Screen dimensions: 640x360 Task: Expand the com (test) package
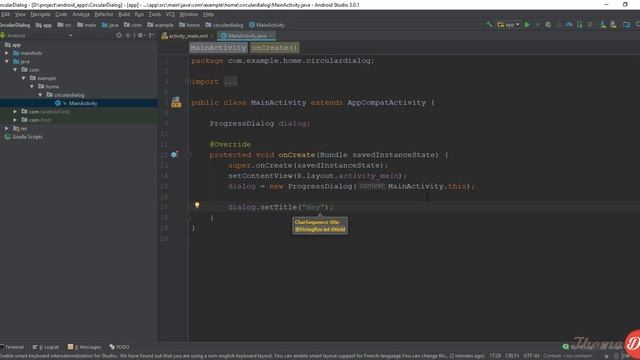[15, 120]
